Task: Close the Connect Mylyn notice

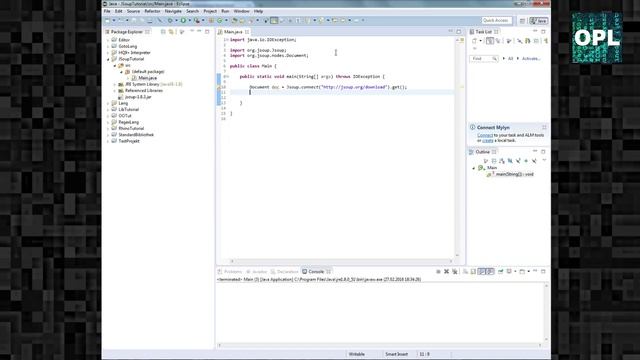Action: click(544, 127)
